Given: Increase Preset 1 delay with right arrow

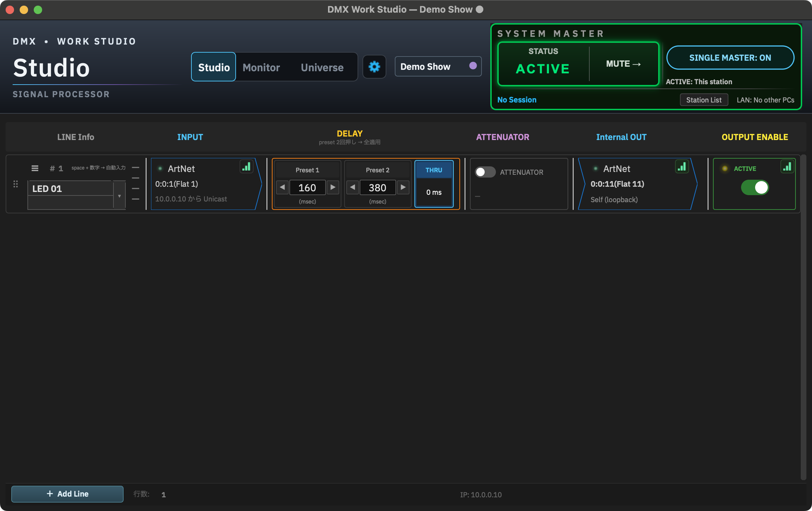Looking at the screenshot, I should tap(333, 187).
